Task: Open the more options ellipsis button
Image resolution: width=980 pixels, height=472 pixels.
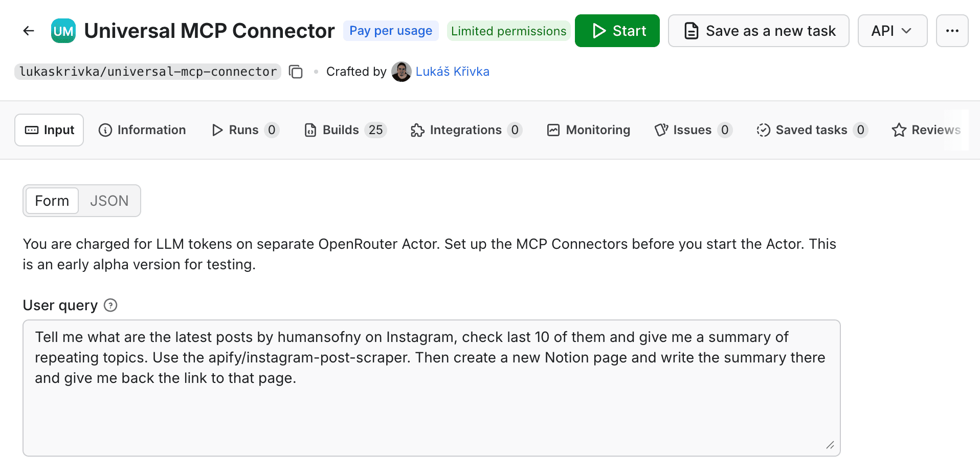Action: click(952, 31)
